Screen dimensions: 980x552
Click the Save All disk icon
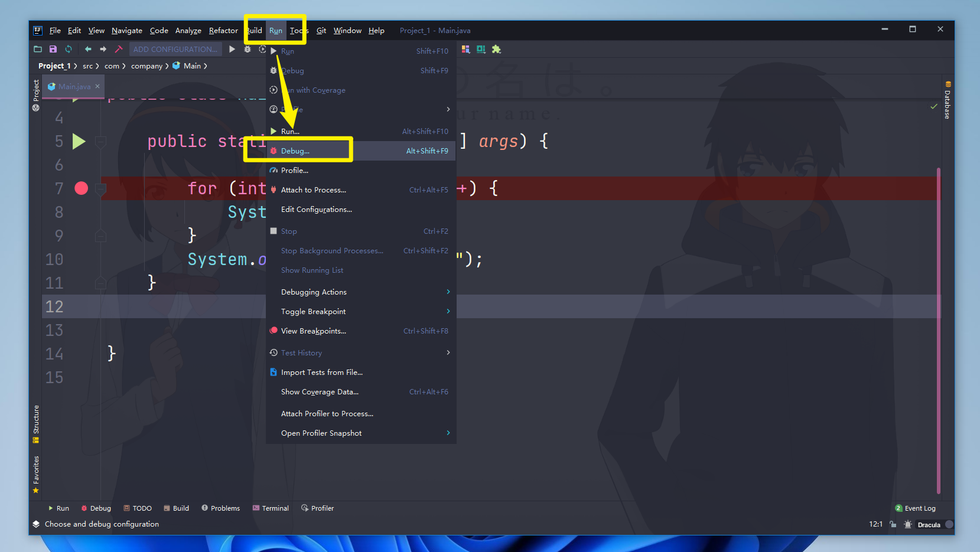pos(53,49)
